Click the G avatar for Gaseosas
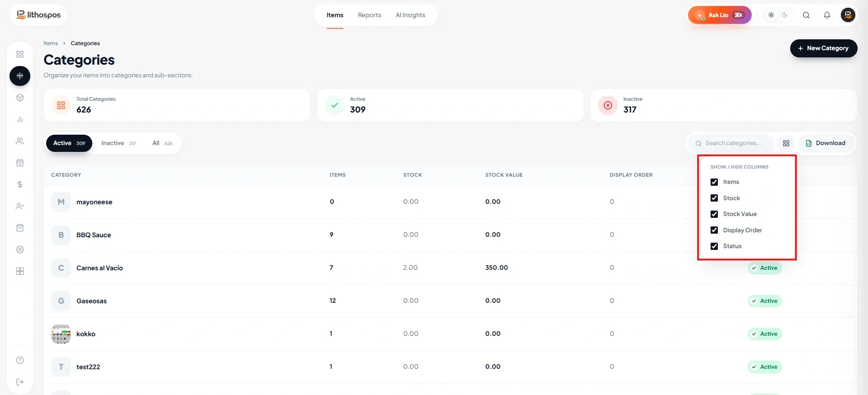 point(61,301)
